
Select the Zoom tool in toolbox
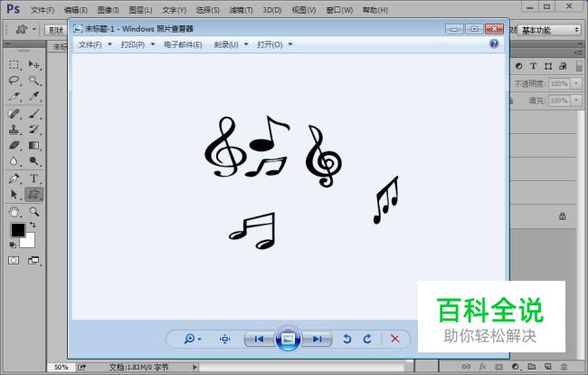[34, 212]
